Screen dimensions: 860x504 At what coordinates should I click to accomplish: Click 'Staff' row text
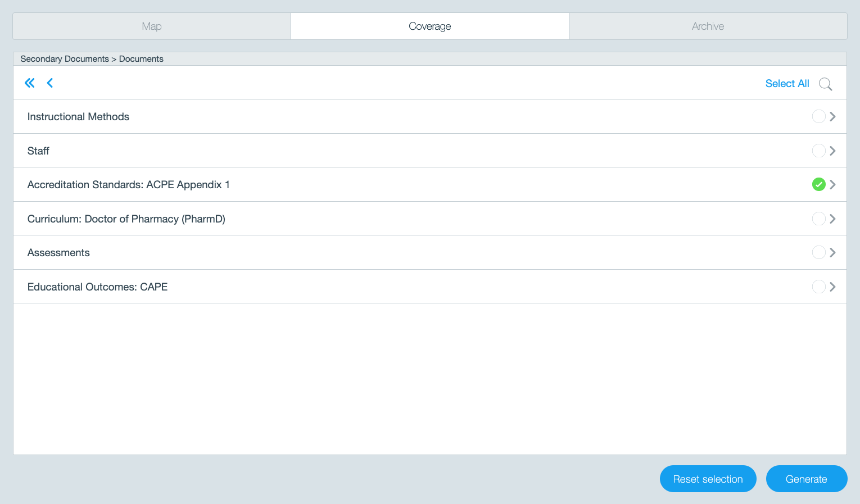point(38,151)
